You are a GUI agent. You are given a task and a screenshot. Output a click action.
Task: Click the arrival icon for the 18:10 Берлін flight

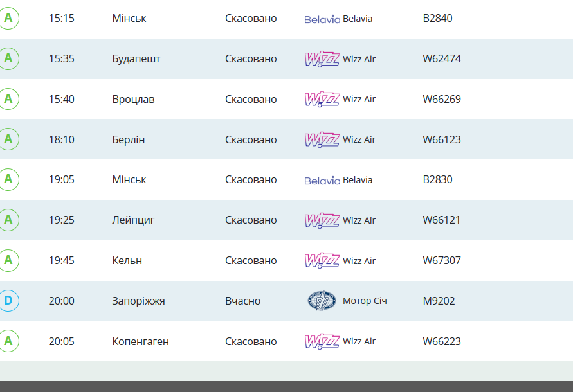point(8,139)
